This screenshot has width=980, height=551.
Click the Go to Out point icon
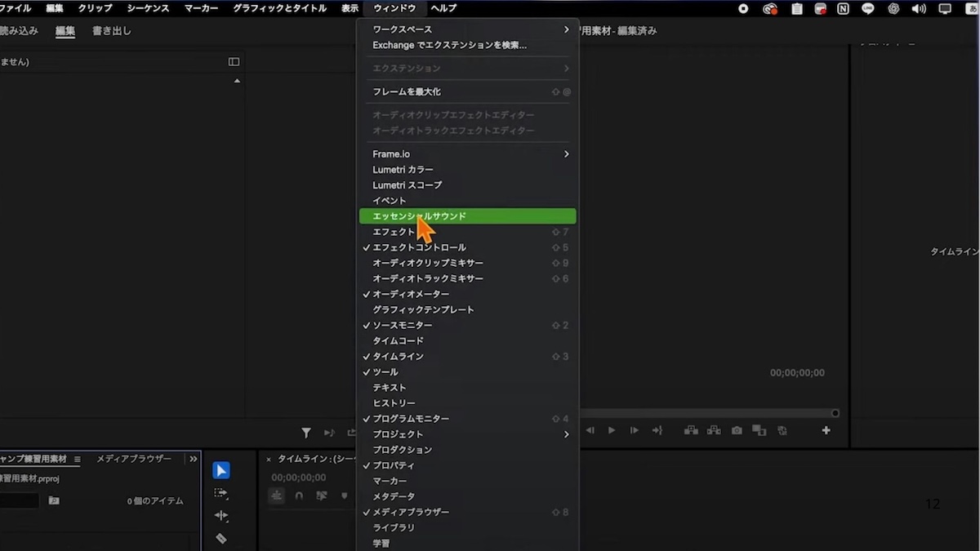pyautogui.click(x=657, y=430)
